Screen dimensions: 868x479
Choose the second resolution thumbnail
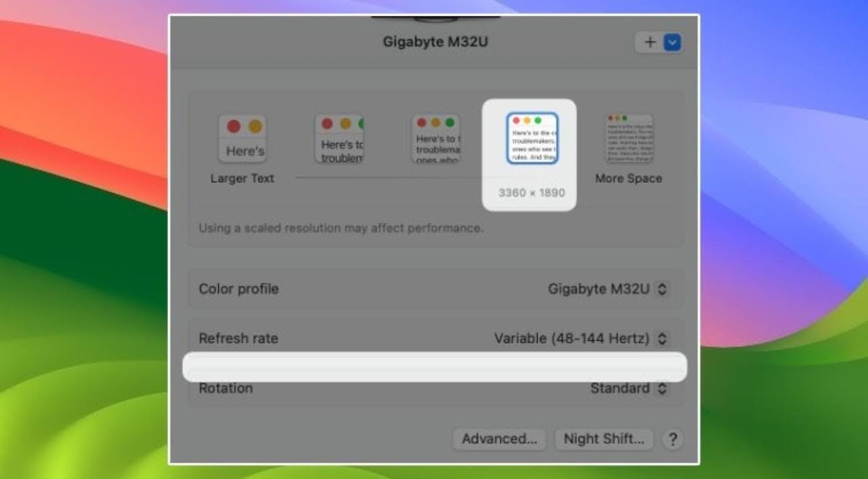click(x=339, y=138)
